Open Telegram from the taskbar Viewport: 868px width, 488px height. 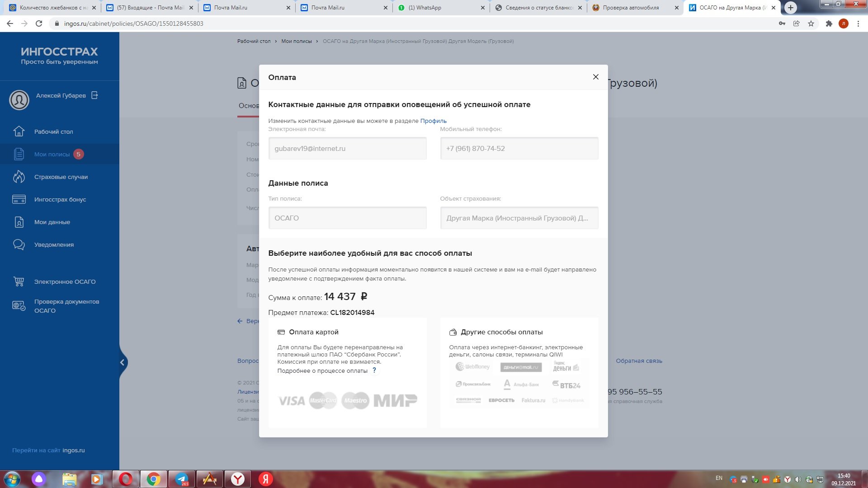point(182,479)
